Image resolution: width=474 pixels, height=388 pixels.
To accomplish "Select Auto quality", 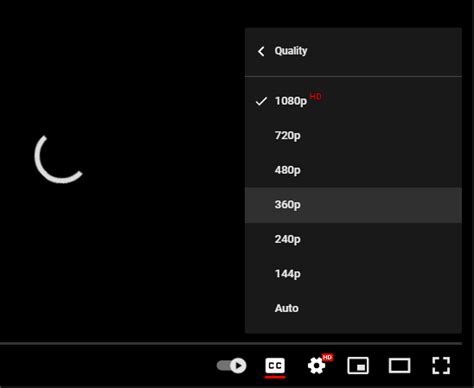I will 353,308.
